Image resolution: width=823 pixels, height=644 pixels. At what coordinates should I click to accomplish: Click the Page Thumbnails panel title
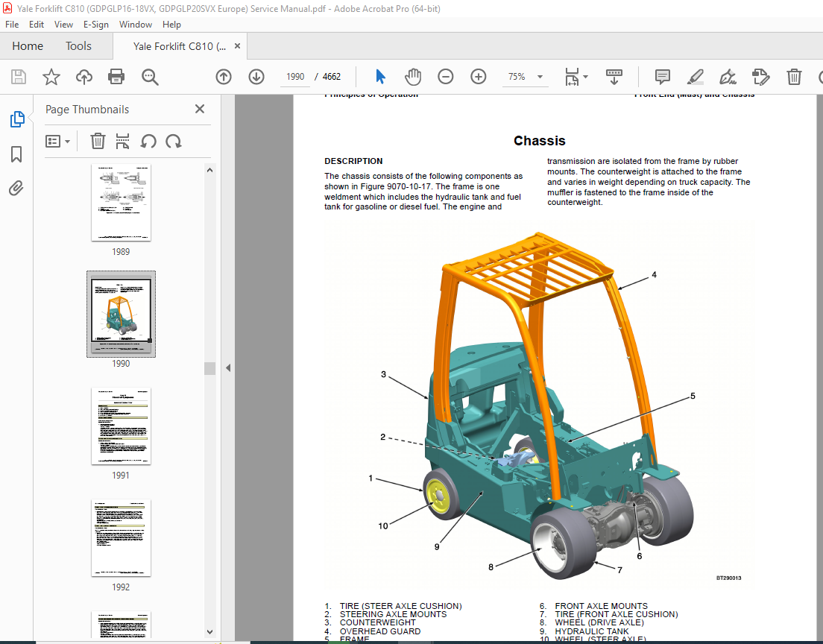pyautogui.click(x=87, y=109)
